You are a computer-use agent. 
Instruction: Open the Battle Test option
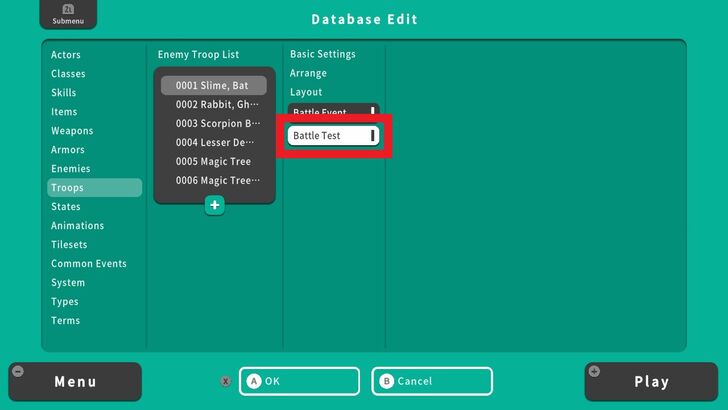click(333, 135)
